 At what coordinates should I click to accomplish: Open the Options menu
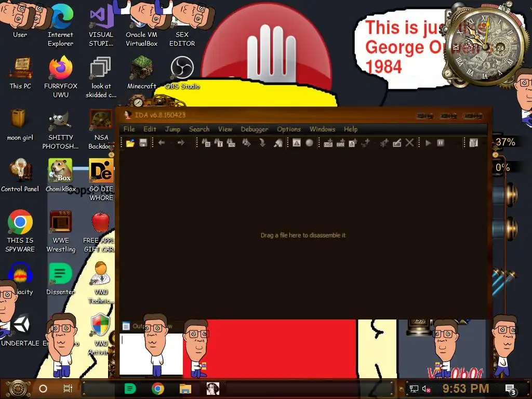pos(289,129)
